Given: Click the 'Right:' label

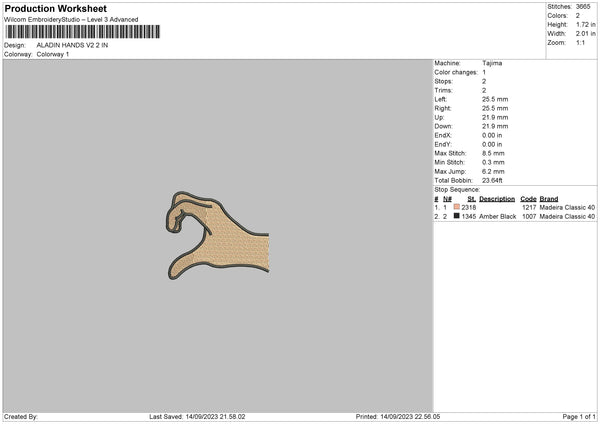Looking at the screenshot, I should tap(443, 109).
